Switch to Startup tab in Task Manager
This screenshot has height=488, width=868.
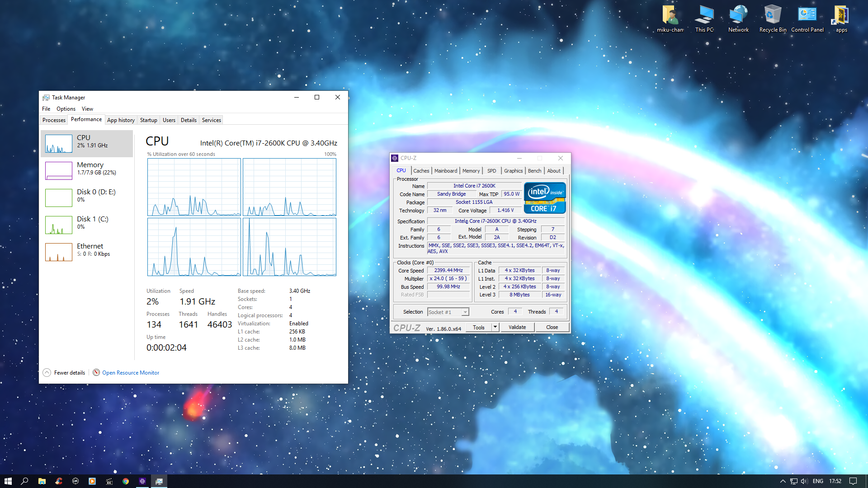(x=148, y=120)
